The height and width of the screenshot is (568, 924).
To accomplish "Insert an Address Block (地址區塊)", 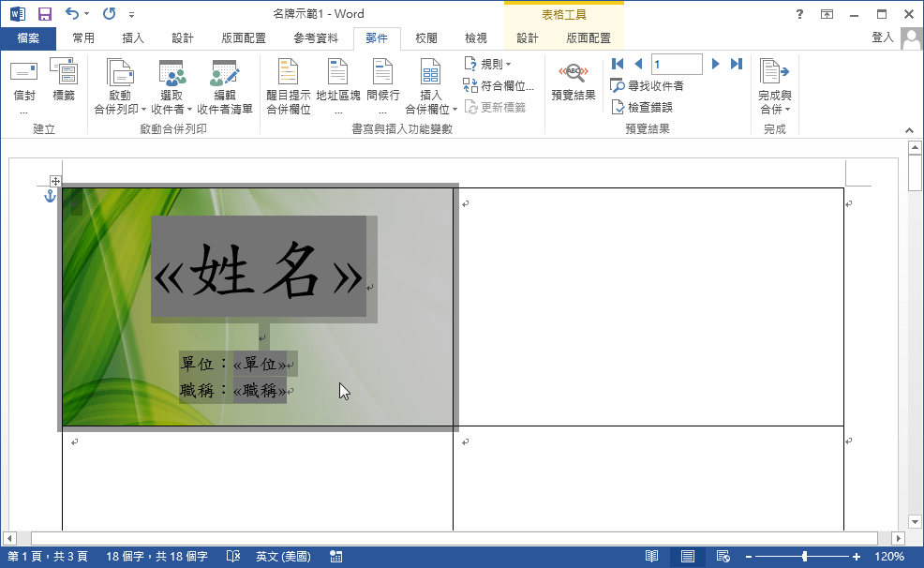I will [x=337, y=82].
